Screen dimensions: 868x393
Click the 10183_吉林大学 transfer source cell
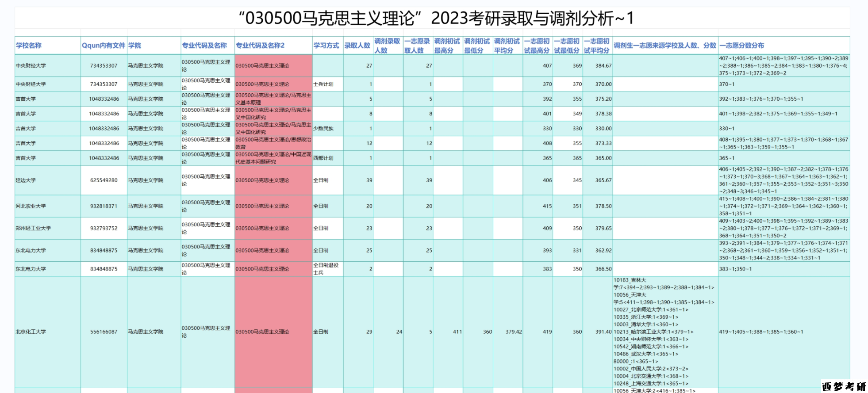(665, 332)
